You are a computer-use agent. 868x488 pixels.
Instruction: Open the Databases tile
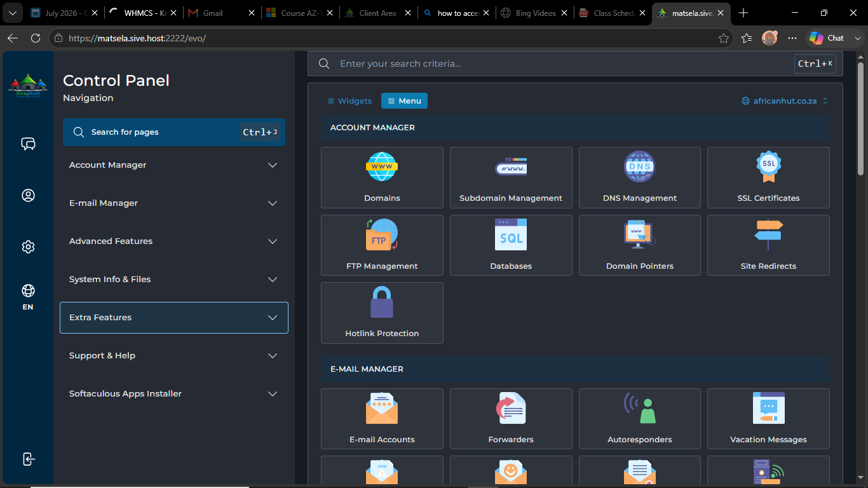(511, 245)
